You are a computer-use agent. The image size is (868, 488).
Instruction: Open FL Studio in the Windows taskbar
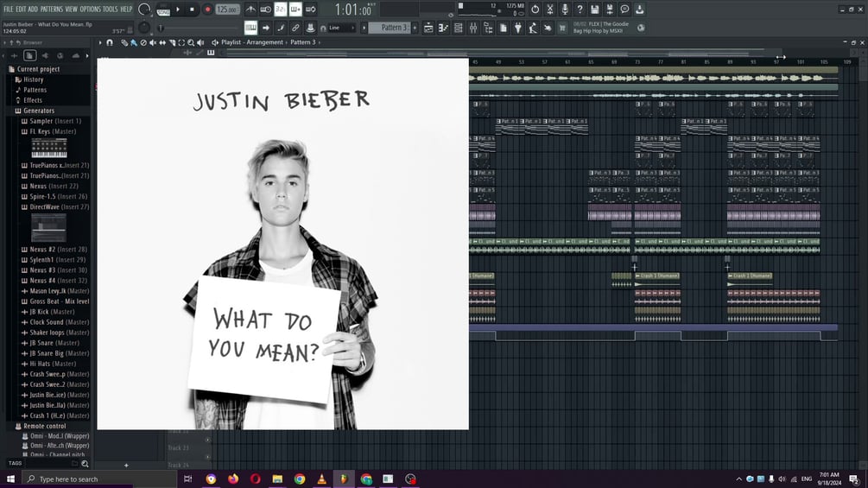tap(344, 478)
